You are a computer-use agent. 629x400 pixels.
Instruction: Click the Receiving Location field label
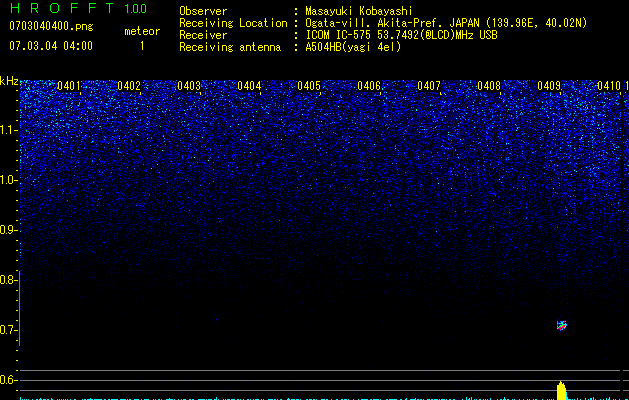click(x=233, y=23)
